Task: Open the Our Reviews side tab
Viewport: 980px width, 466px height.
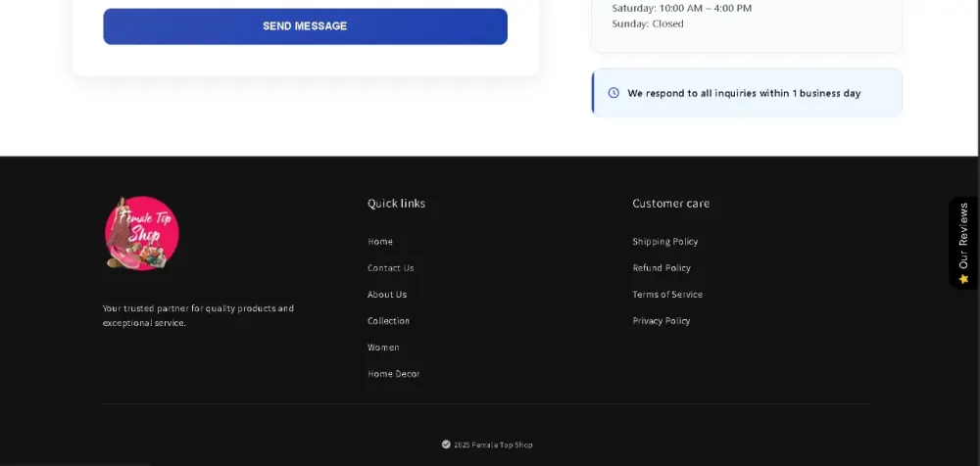Action: tap(963, 243)
